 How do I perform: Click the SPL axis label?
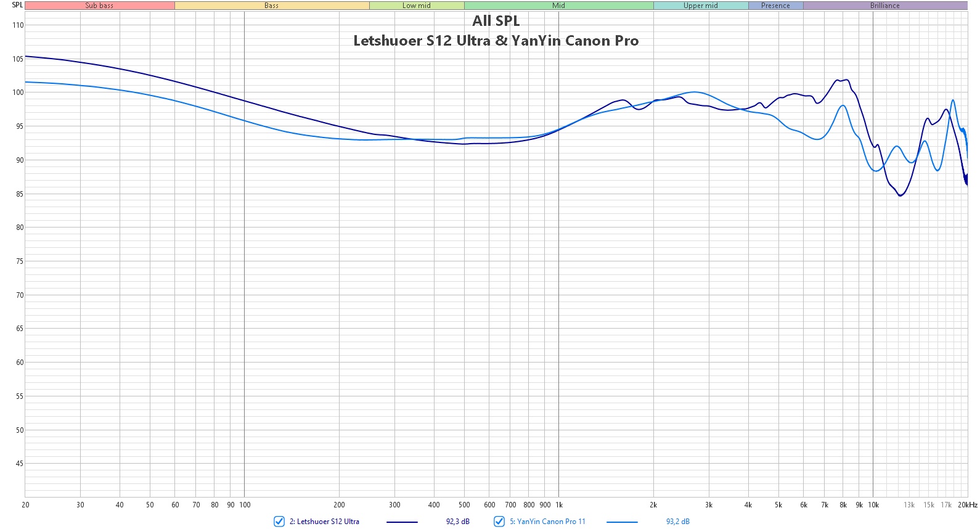17,5
